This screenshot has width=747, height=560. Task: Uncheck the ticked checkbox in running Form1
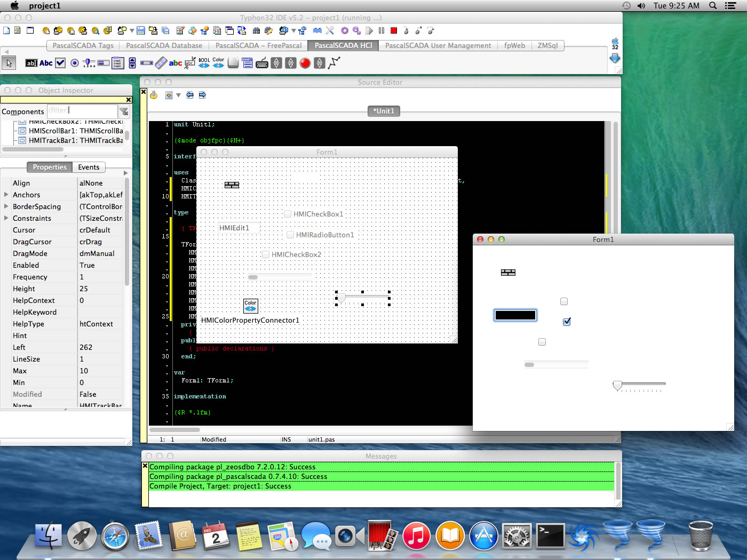pos(567,322)
